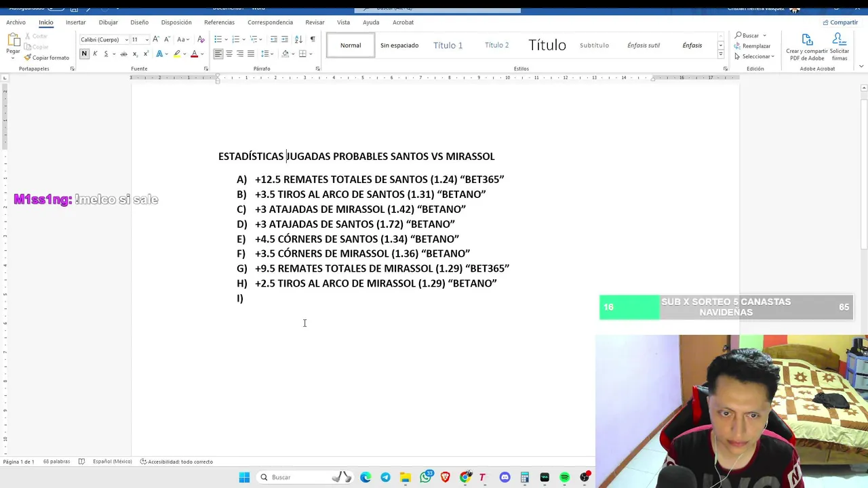The height and width of the screenshot is (488, 868).
Task: Apply strikethrough formatting
Action: (123, 54)
